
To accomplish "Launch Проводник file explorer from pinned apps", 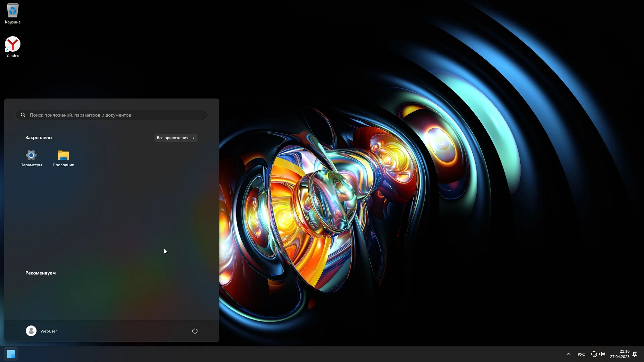I will coord(63,156).
